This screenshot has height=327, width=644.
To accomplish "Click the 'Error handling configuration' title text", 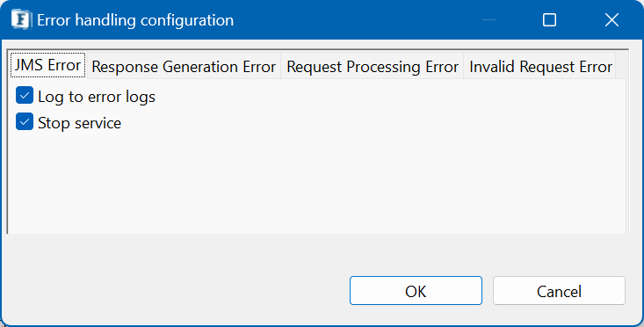I will point(135,20).
